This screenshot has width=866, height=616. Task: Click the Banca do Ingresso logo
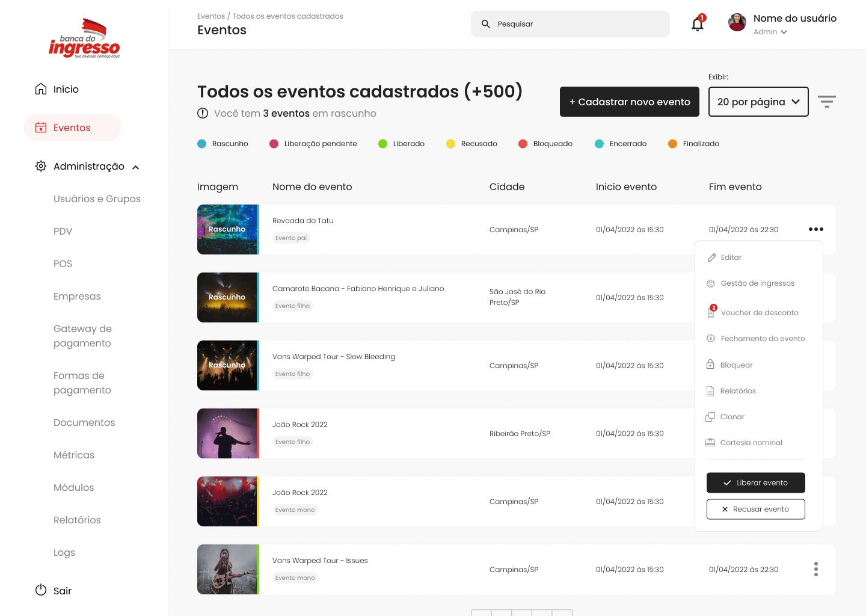point(84,40)
